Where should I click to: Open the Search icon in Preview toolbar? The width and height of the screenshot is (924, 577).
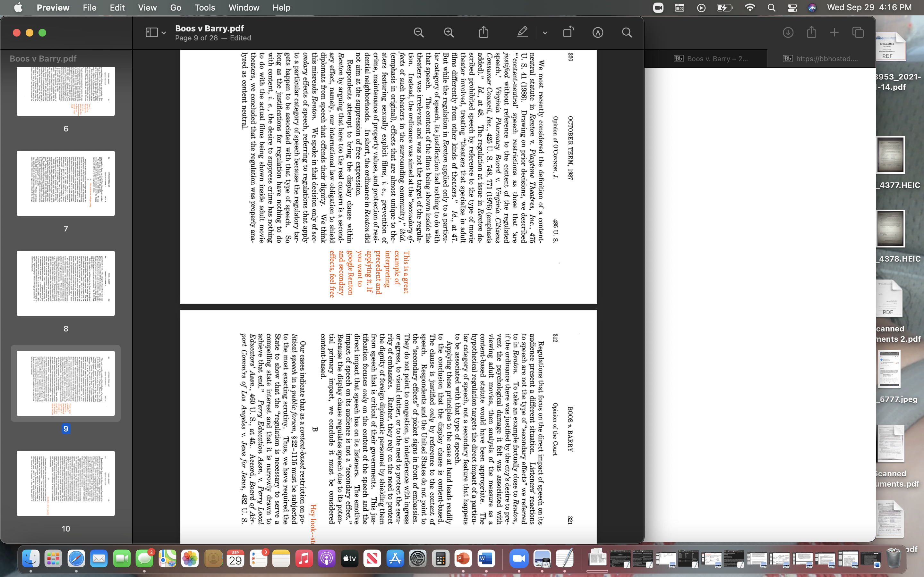(x=627, y=32)
